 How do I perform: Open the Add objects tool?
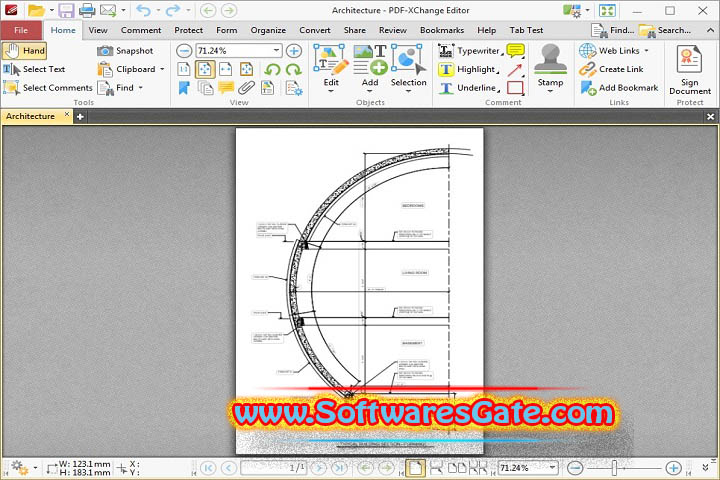(370, 68)
